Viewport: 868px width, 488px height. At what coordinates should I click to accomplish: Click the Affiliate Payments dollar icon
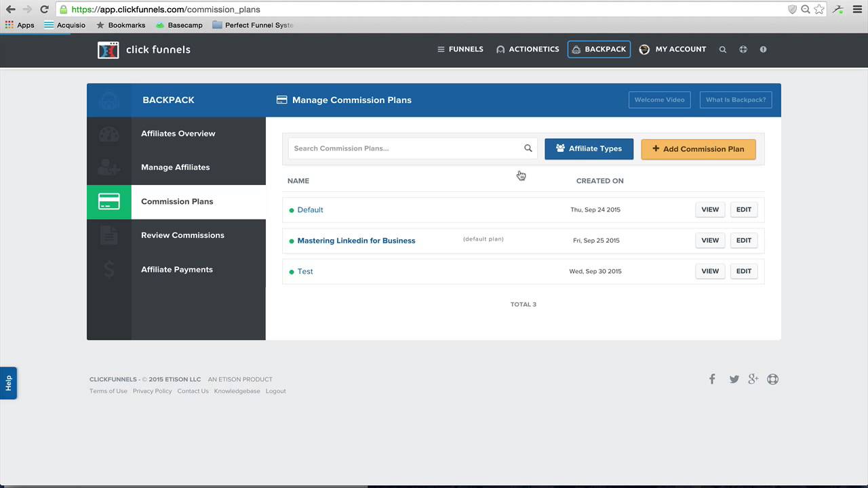tap(109, 270)
